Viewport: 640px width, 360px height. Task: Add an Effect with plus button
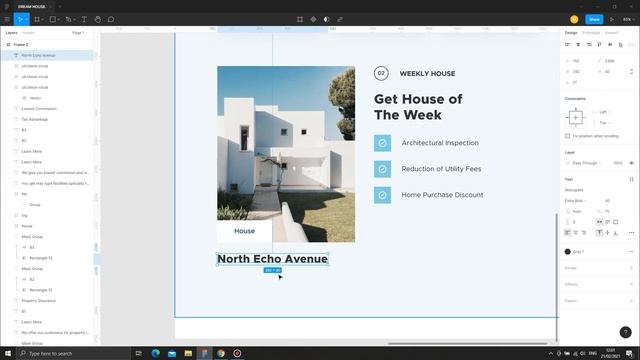click(631, 284)
